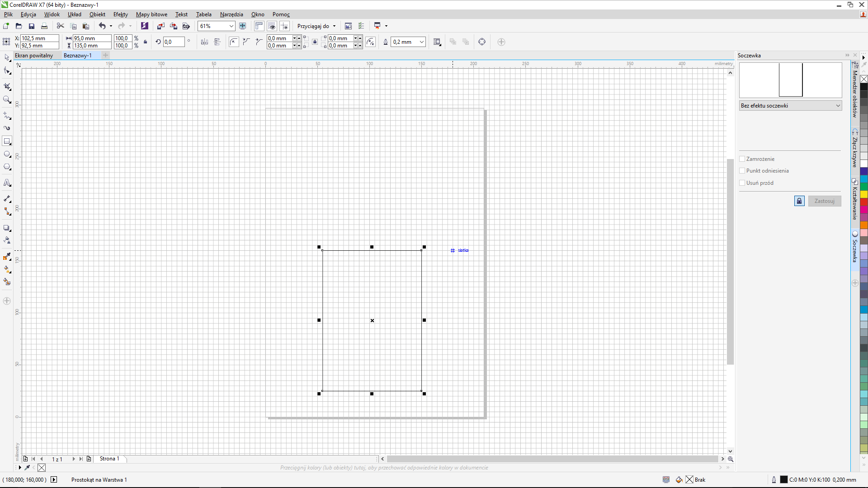The height and width of the screenshot is (488, 868).
Task: Click the Print icon in toolbar
Action: tap(44, 26)
